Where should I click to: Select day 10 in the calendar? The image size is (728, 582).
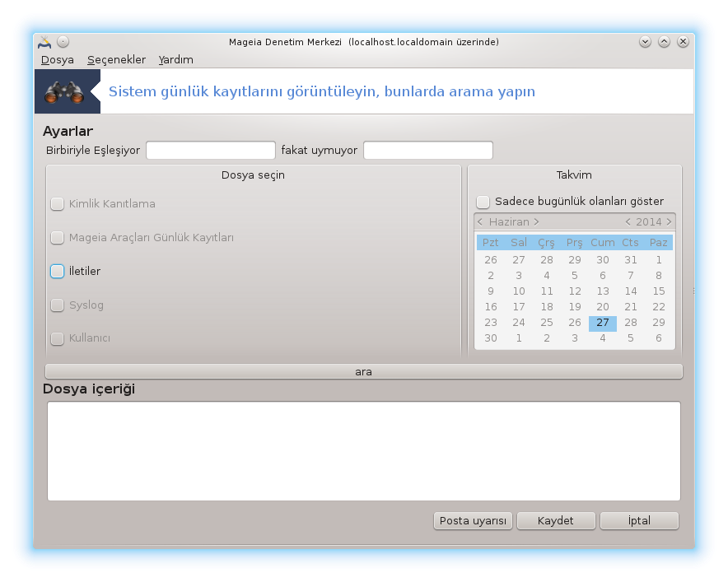pyautogui.click(x=519, y=291)
